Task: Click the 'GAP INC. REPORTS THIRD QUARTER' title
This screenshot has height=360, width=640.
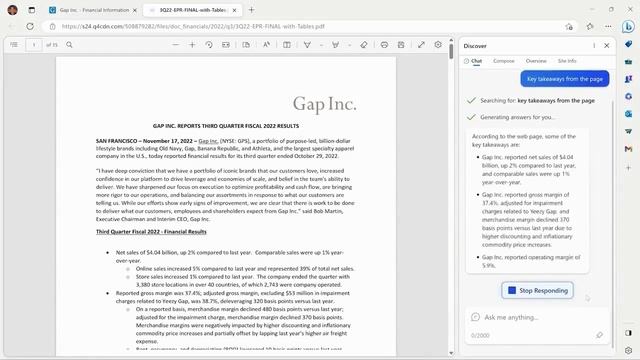Action: point(226,126)
